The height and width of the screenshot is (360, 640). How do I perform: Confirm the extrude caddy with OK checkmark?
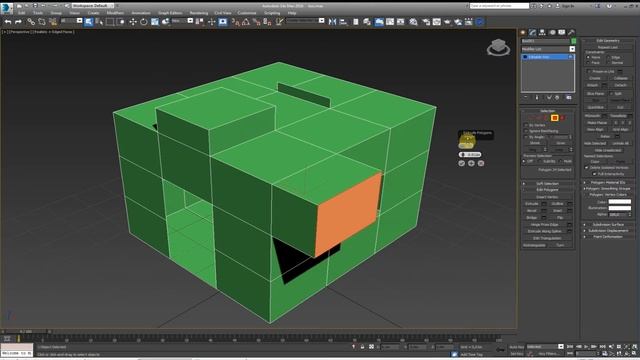click(x=462, y=163)
